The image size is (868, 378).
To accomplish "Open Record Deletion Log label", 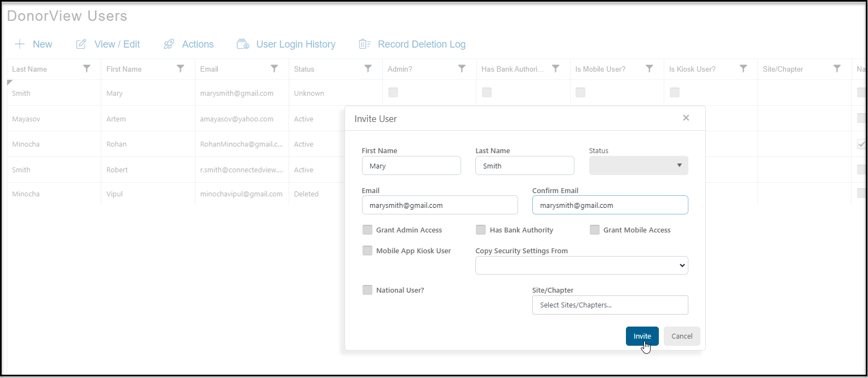I will point(422,44).
